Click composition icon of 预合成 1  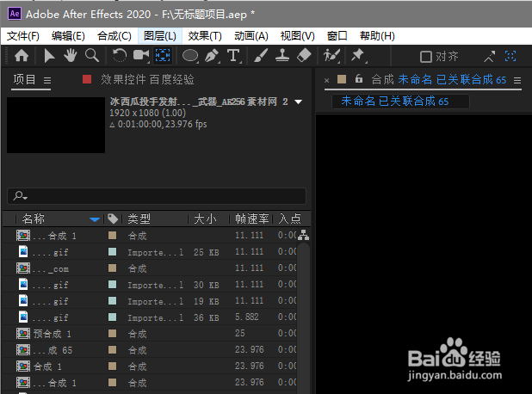point(23,334)
